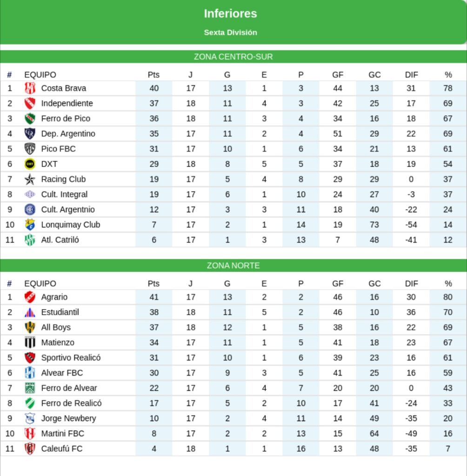Click the Lonquimay Club crest icon
The width and height of the screenshot is (467, 476).
(x=30, y=225)
